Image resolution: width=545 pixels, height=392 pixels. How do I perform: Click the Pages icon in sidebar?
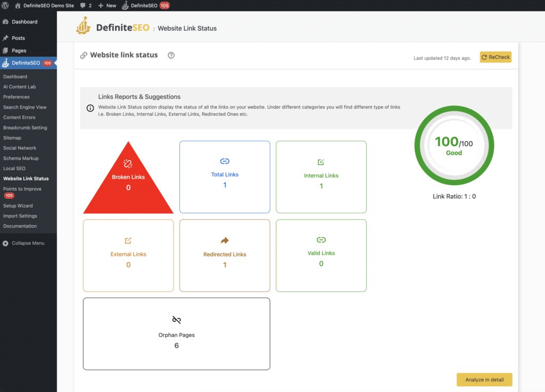(5, 51)
